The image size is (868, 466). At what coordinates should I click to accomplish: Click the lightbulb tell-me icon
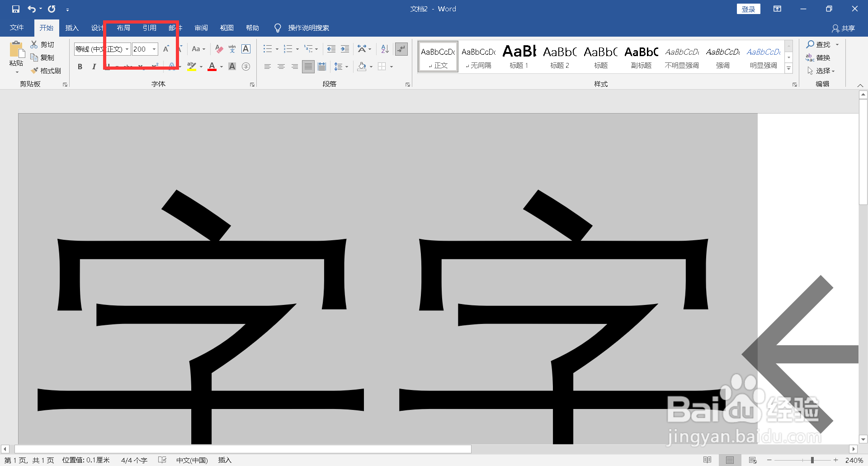[x=278, y=28]
